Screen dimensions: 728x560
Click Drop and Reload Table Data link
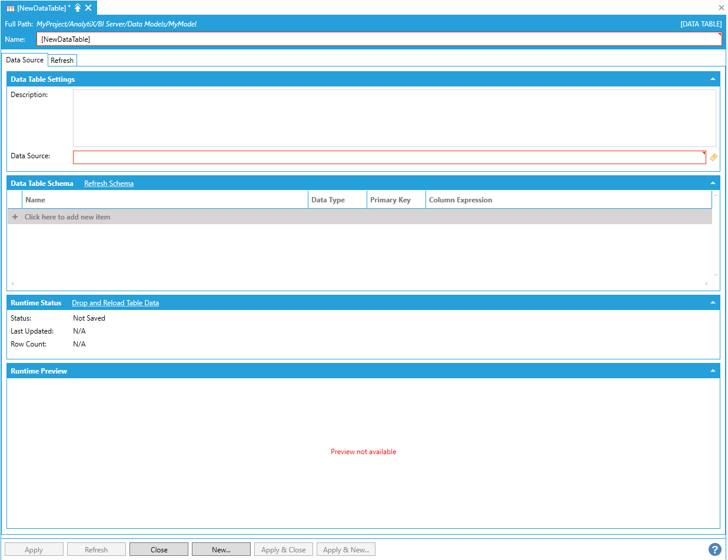tap(115, 303)
